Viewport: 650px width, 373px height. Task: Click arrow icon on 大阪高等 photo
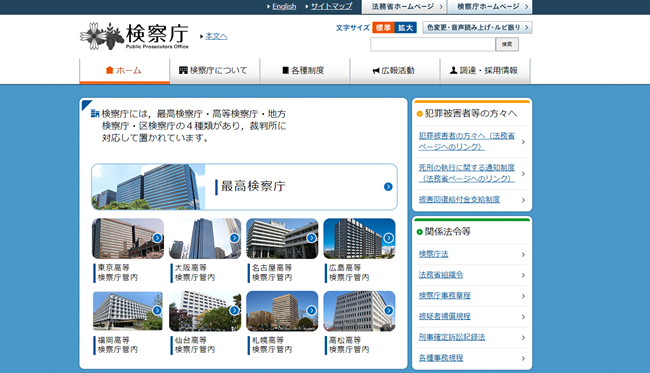click(234, 238)
